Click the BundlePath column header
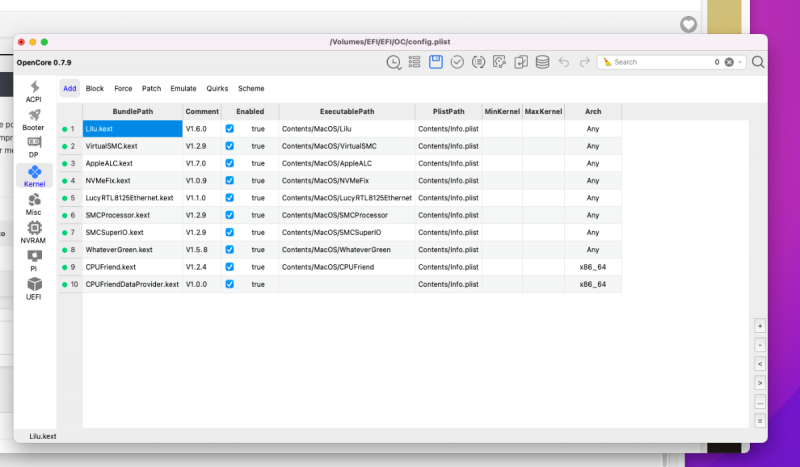Viewport: 800px width, 467px height. point(133,111)
